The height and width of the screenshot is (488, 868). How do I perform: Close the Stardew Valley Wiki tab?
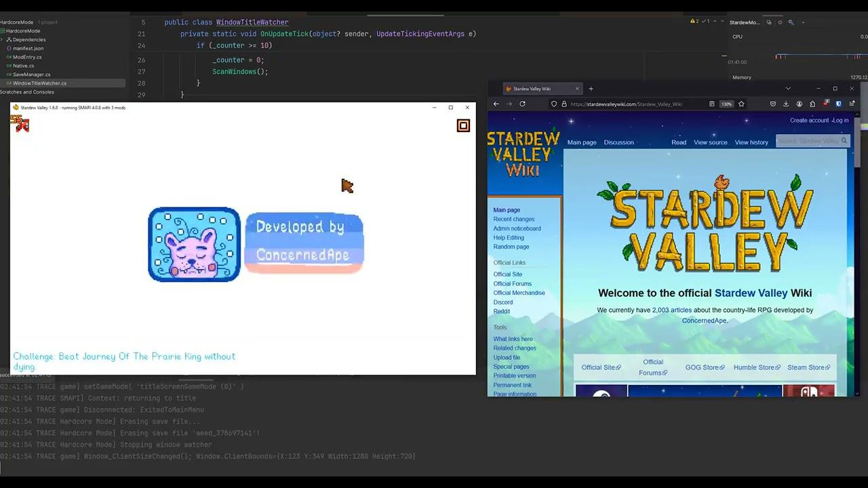(577, 89)
